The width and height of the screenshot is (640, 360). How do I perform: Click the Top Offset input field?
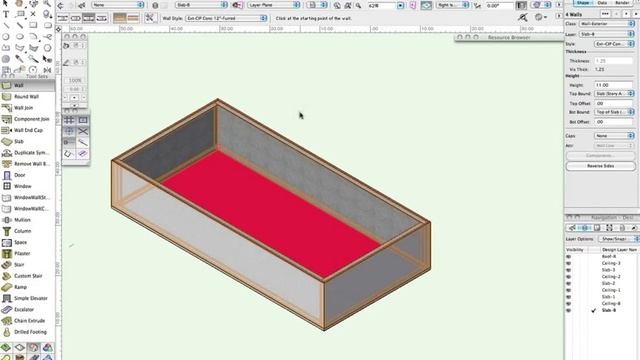[613, 103]
